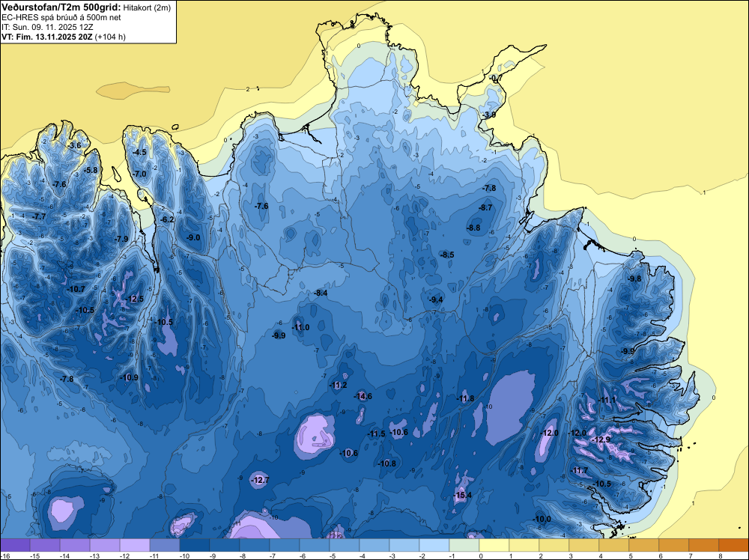Screen dimensions: 749x560
Task: Click the -11.5 temperature label
Action: 376,434
